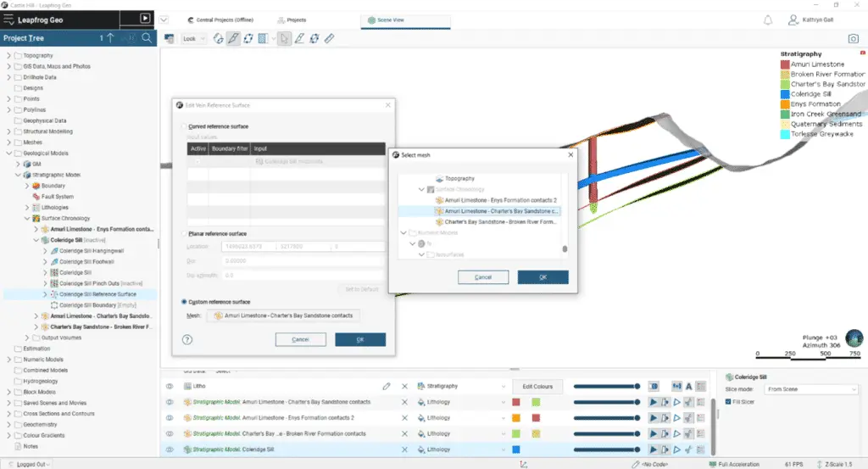
Task: Switch to Central Projects (Offline) tab
Action: coord(220,20)
